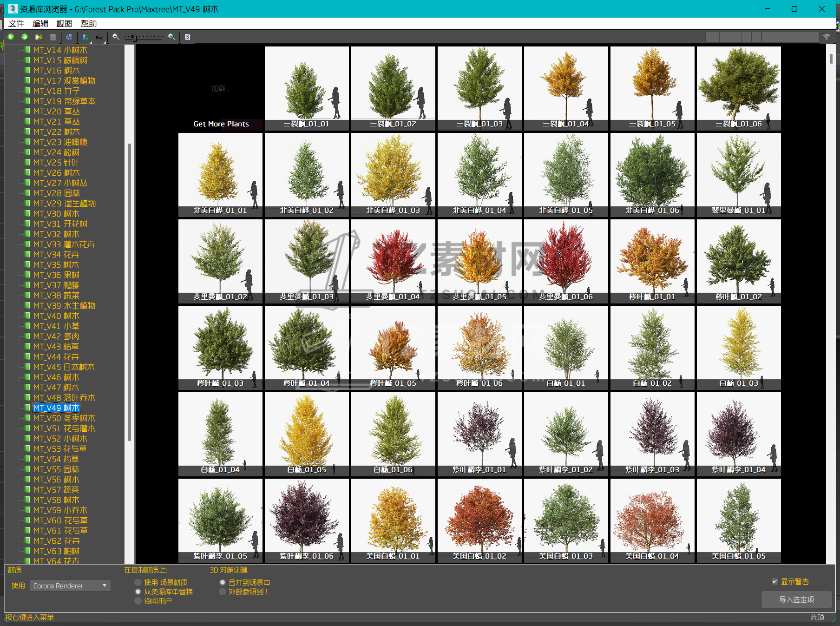
Task: Open the 编辑 menu
Action: pyautogui.click(x=40, y=24)
